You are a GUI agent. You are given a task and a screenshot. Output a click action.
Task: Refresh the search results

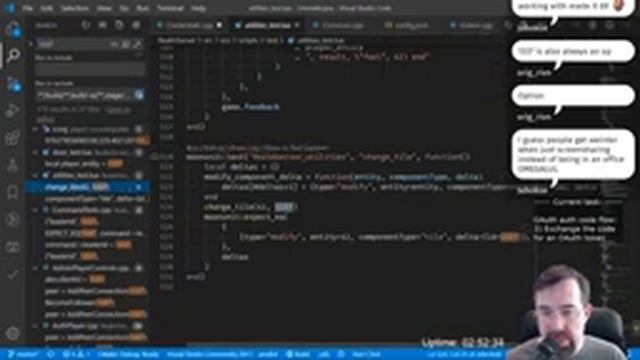[85, 25]
